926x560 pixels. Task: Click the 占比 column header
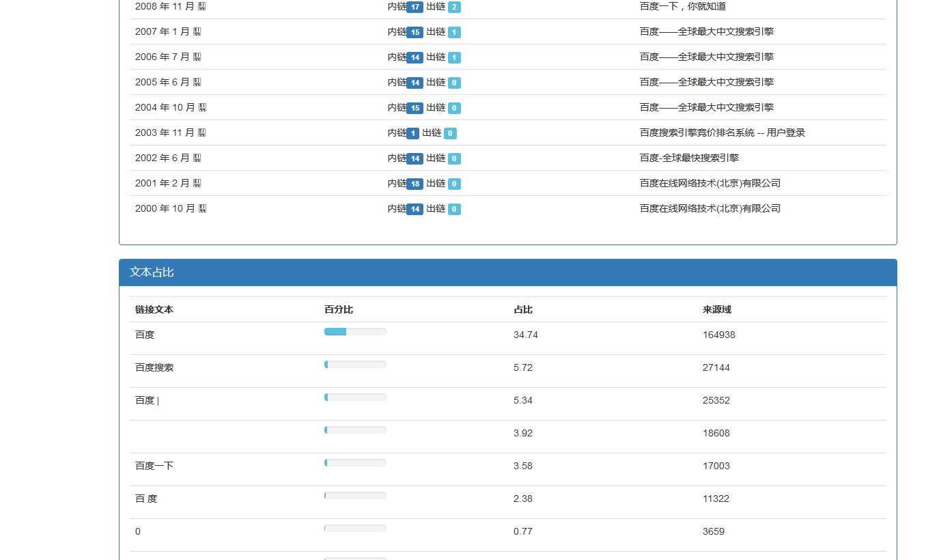tap(523, 309)
